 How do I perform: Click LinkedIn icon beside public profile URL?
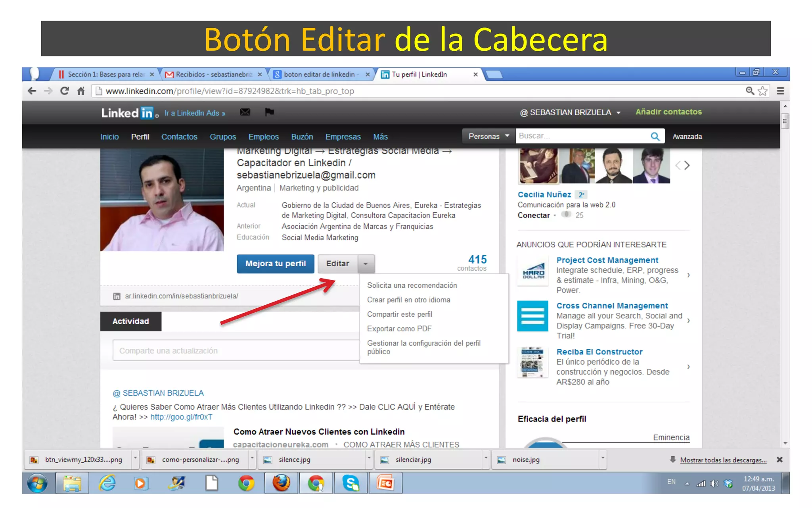coord(117,296)
